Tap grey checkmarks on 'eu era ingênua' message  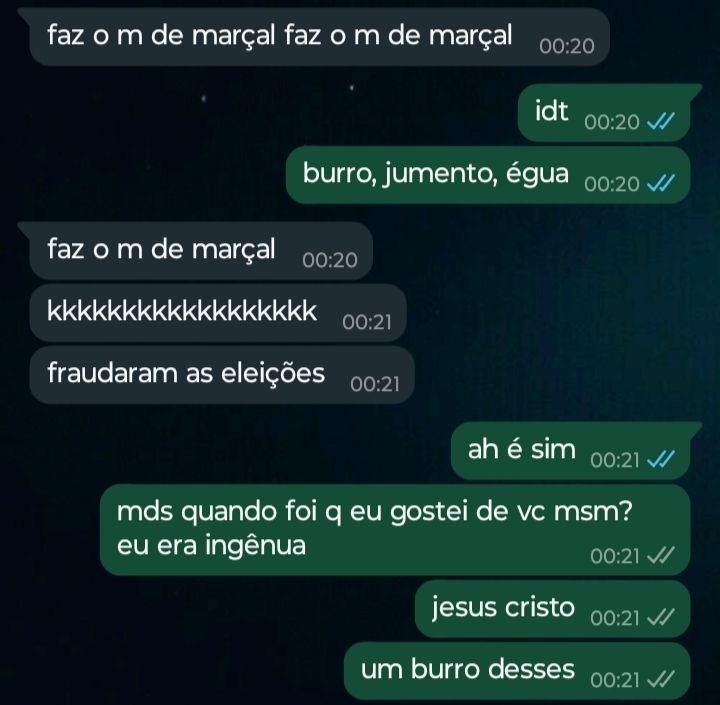(x=661, y=555)
